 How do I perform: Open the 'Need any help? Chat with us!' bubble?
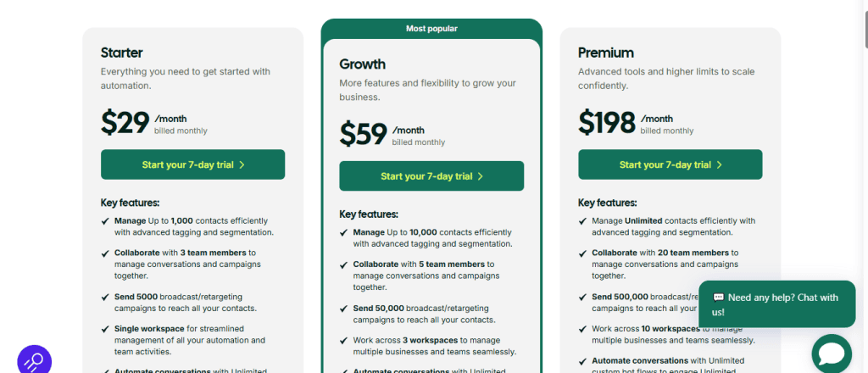[x=776, y=304]
